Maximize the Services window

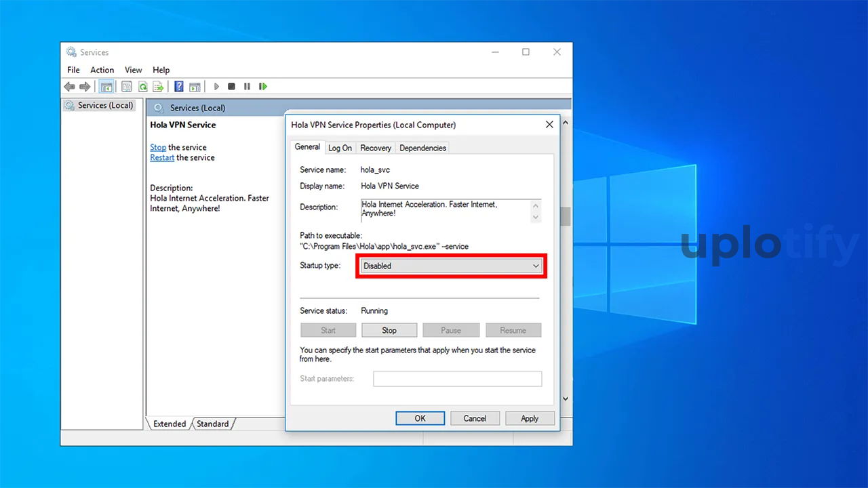pos(526,52)
